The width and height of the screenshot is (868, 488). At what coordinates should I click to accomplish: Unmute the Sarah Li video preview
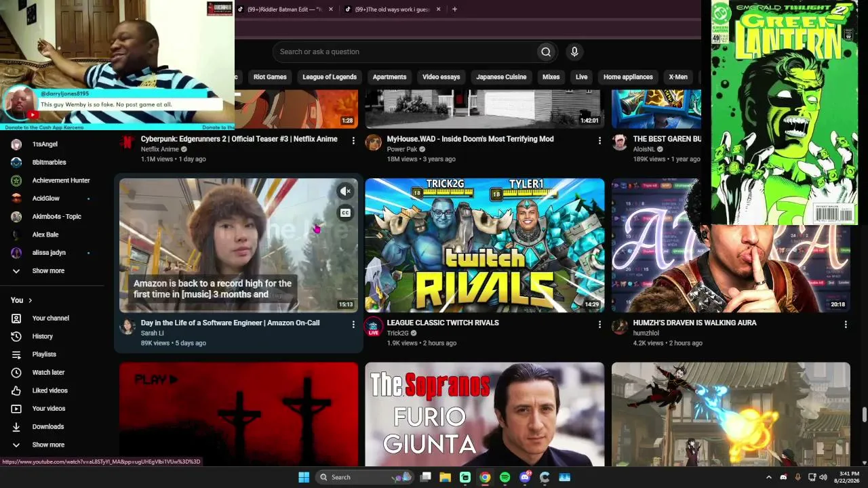(x=345, y=191)
